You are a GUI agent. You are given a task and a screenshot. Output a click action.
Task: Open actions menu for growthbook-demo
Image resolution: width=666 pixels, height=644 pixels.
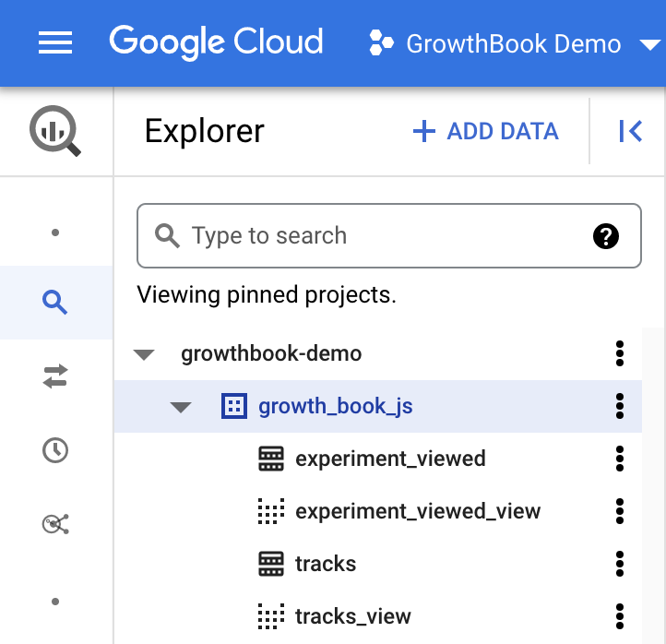coord(620,353)
